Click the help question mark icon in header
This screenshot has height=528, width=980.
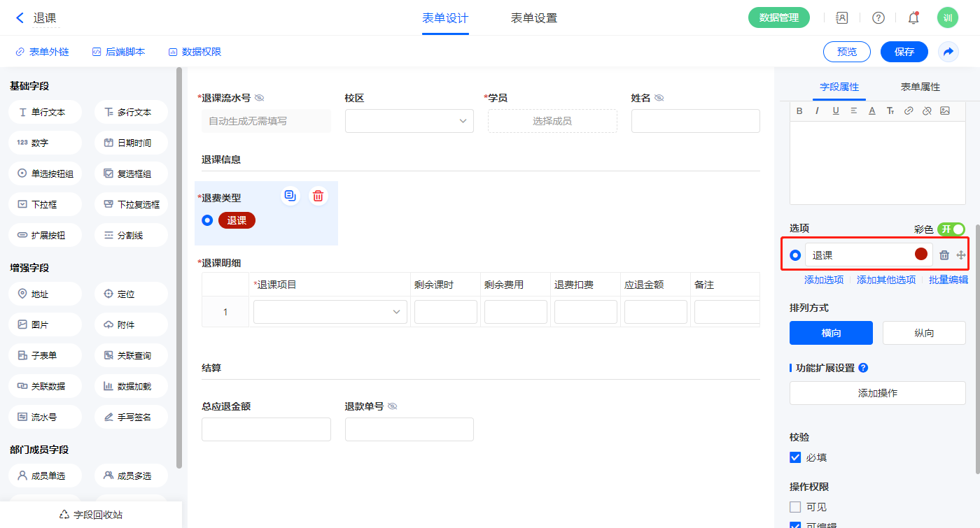tap(878, 18)
